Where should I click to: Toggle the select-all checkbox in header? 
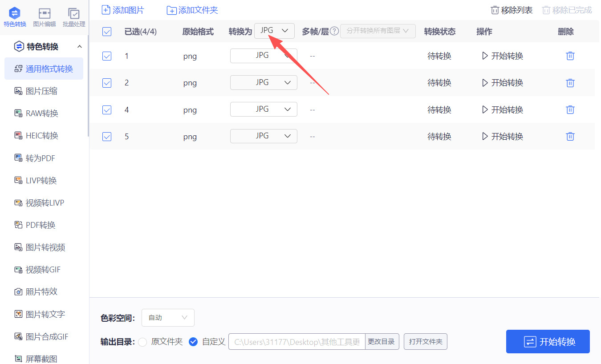coord(107,32)
